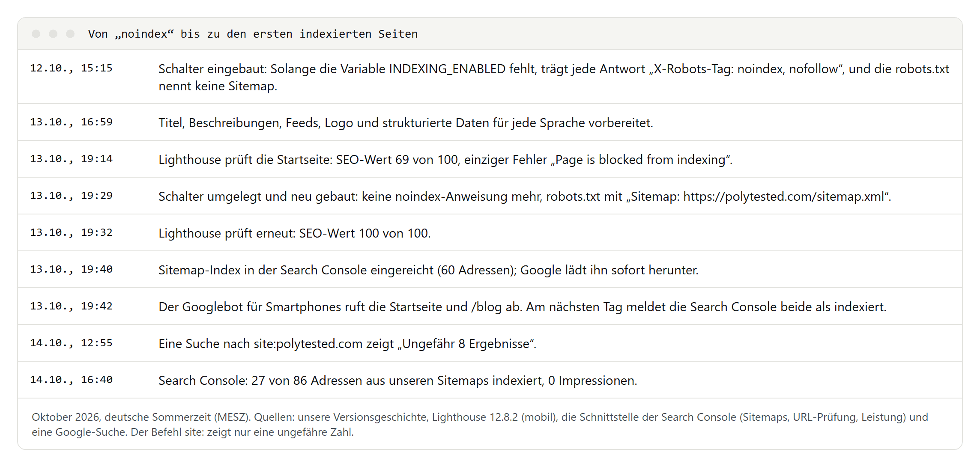Click the entry about INDEXING_ENABLED variable
This screenshot has width=980, height=467.
coord(554,77)
